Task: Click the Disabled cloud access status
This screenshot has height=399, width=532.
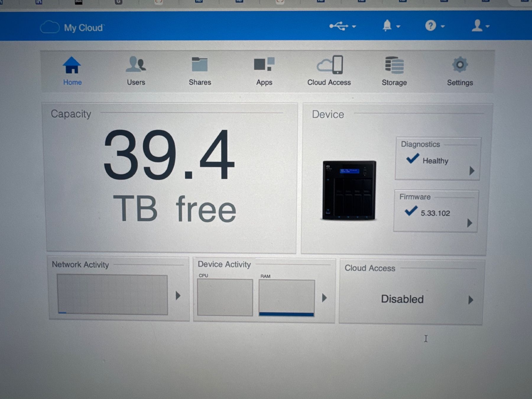Action: point(402,299)
